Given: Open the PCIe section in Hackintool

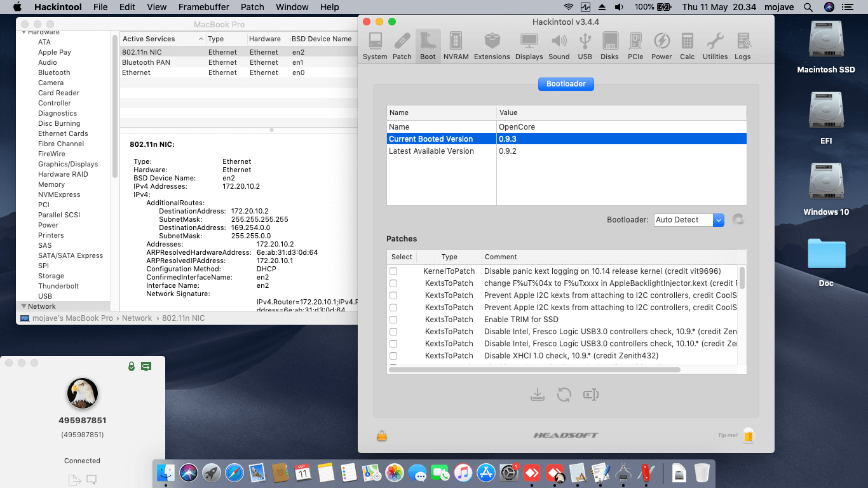Looking at the screenshot, I should click(635, 46).
